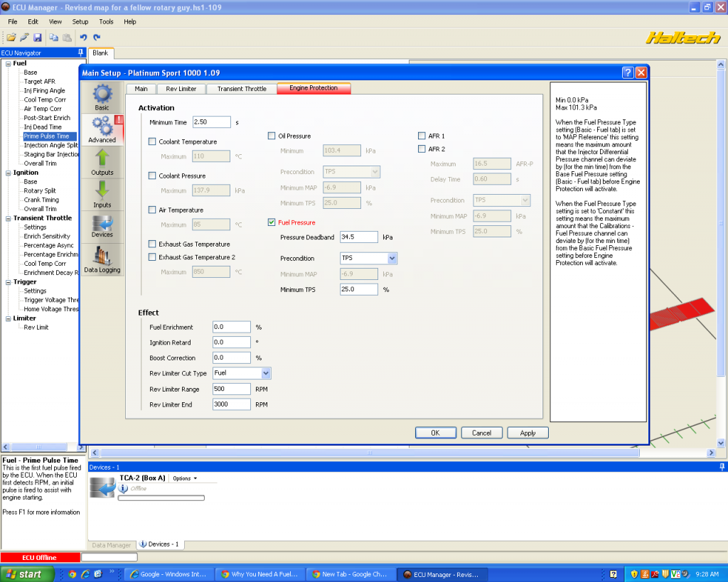Open the Tools menu
728x582 pixels.
point(106,21)
